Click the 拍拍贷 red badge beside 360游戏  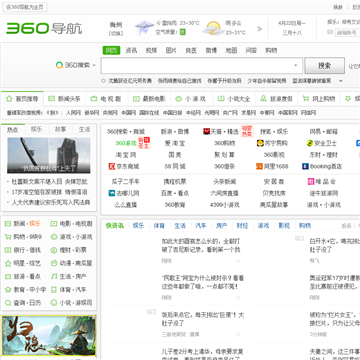point(144,143)
